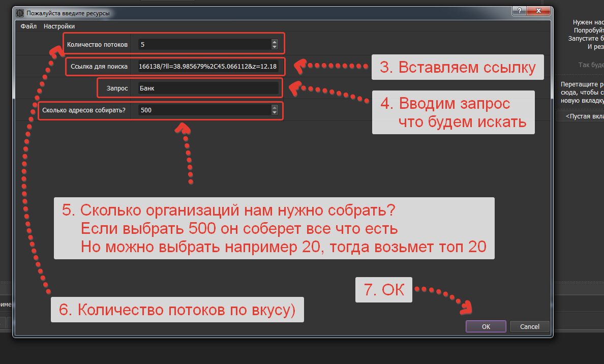Focus the 'Ссылка для поиска' URL field
The width and height of the screenshot is (604, 364).
207,67
